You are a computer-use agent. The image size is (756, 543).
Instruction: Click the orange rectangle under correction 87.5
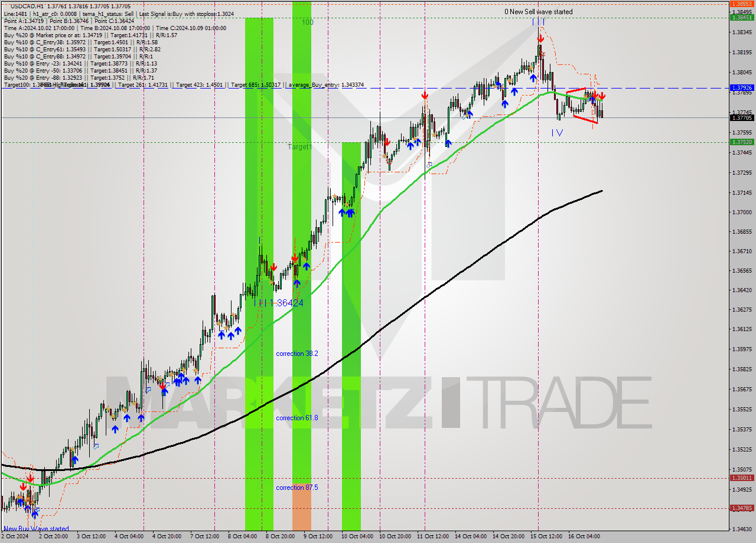coord(302,507)
